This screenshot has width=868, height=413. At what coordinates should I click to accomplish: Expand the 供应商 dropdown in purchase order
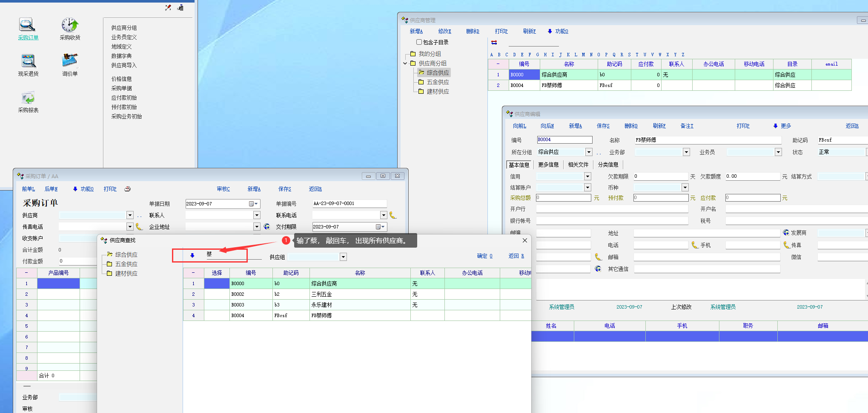pyautogui.click(x=130, y=215)
